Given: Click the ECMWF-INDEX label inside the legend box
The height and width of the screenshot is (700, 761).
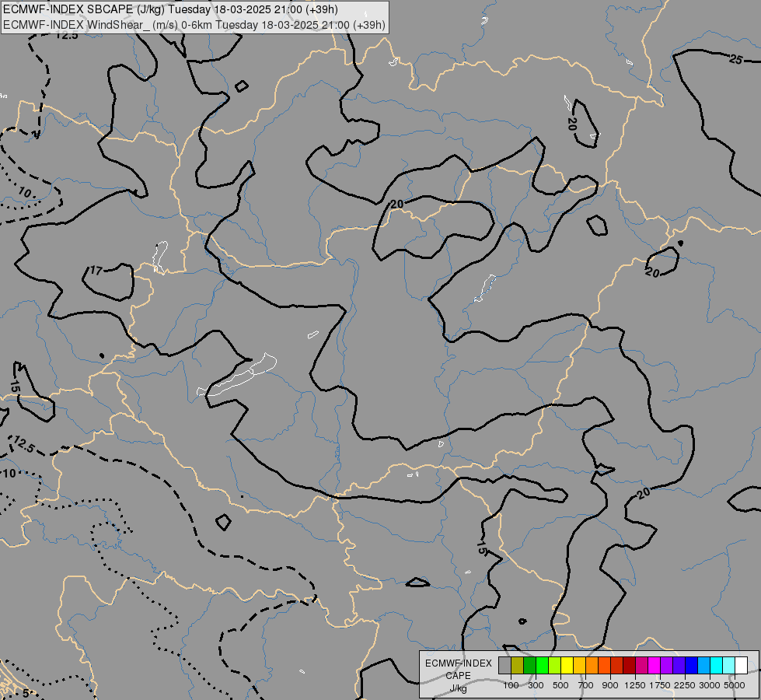Looking at the screenshot, I should (459, 663).
